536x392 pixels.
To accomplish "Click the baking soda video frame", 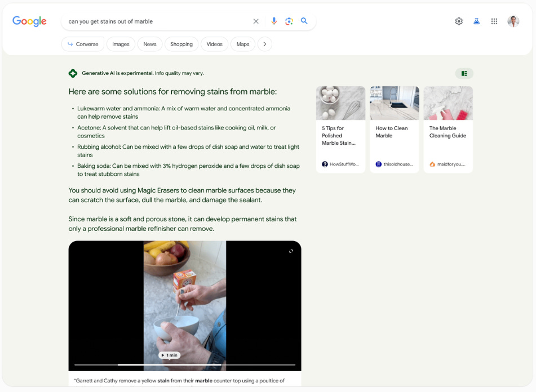I will (185, 306).
